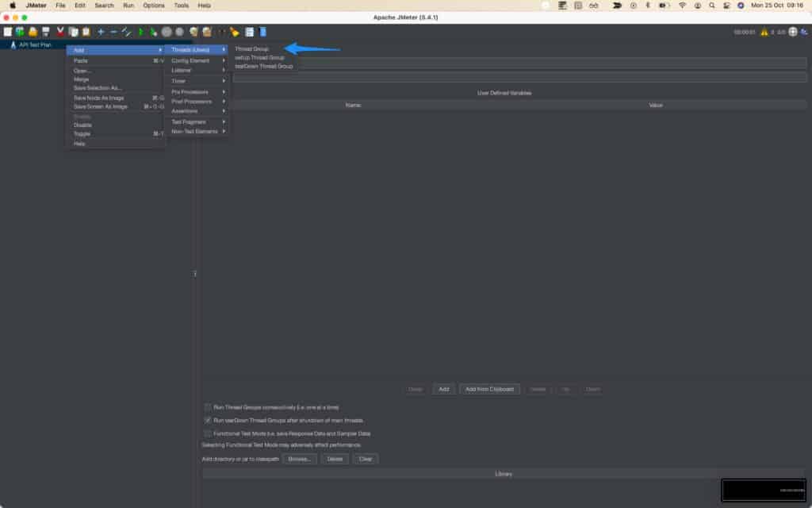812x508 pixels.
Task: Click the Toggle enable/disable toolbar icon
Action: pos(126,32)
